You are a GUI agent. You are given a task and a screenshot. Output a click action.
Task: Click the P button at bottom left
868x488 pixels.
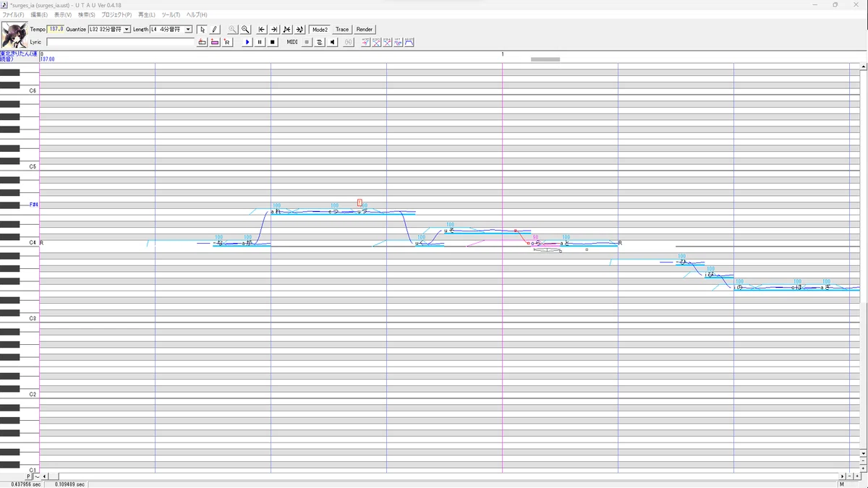29,477
